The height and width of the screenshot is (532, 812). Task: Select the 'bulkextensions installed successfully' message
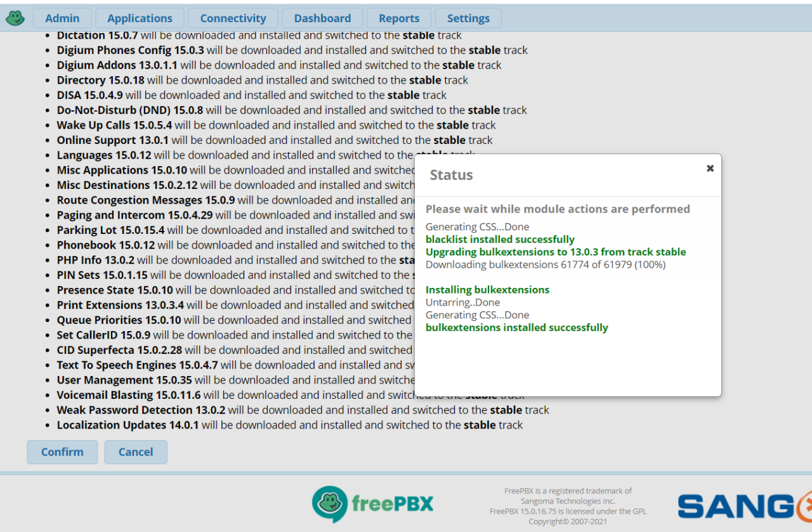point(516,327)
